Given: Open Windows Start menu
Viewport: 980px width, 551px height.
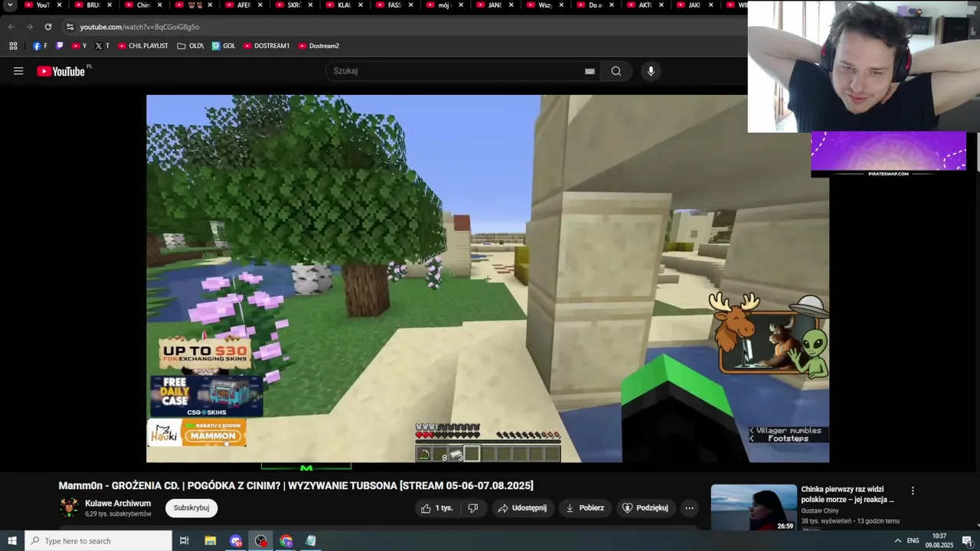Looking at the screenshot, I should pyautogui.click(x=12, y=541).
